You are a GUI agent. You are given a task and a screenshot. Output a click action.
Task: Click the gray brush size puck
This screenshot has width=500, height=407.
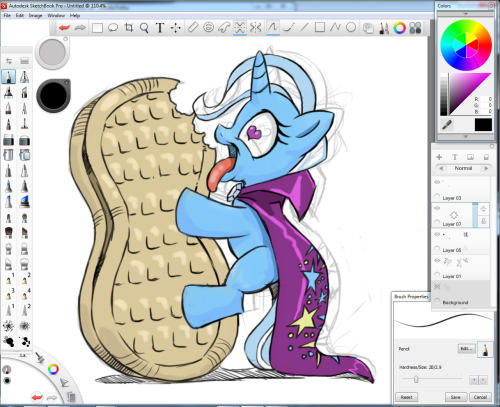coord(52,52)
